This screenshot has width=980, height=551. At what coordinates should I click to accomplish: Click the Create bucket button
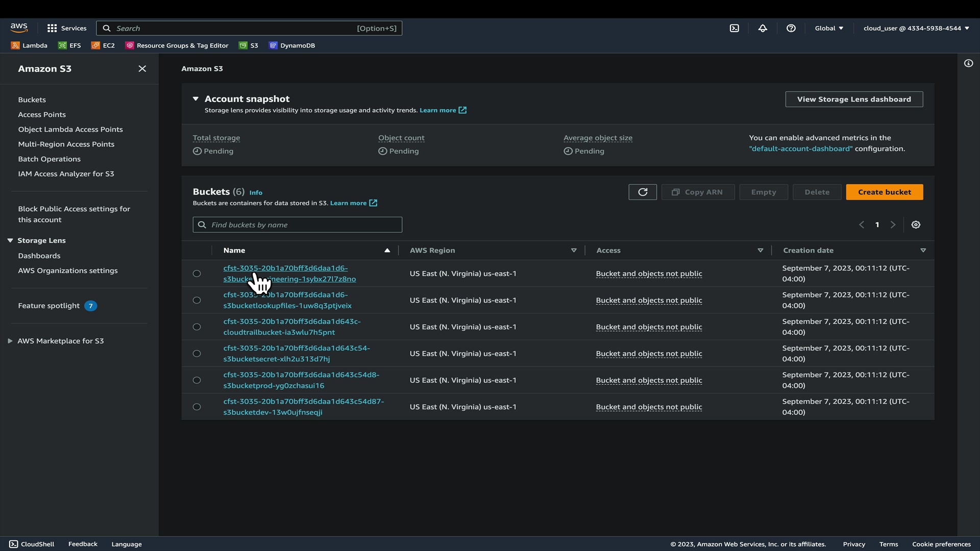click(x=884, y=192)
